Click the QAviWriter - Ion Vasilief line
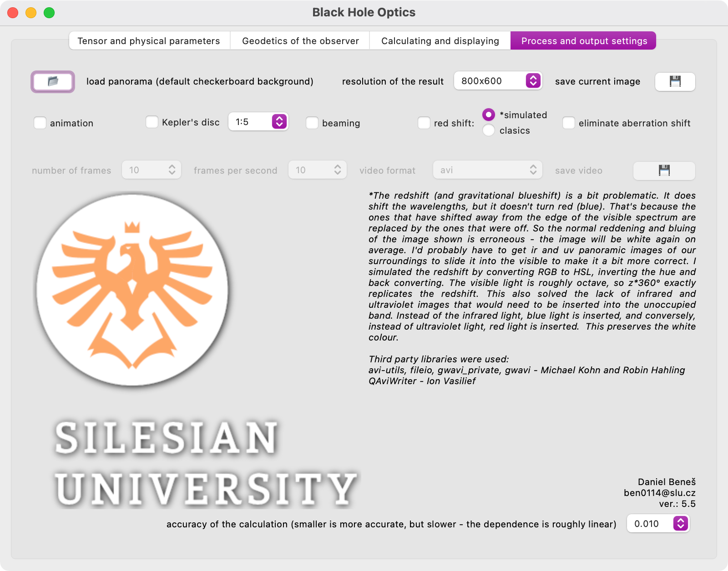Image resolution: width=728 pixels, height=571 pixels. [x=422, y=381]
